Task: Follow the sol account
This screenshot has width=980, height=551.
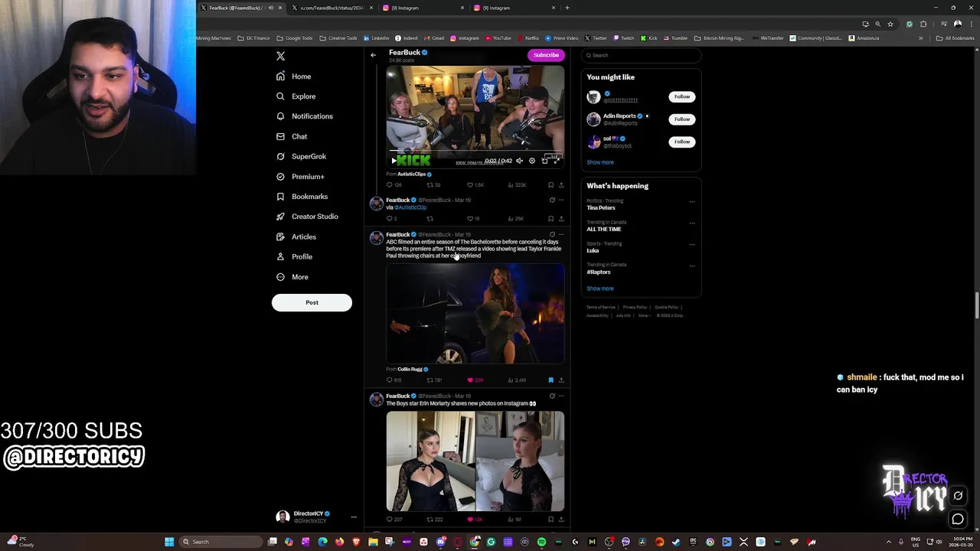Action: (682, 142)
